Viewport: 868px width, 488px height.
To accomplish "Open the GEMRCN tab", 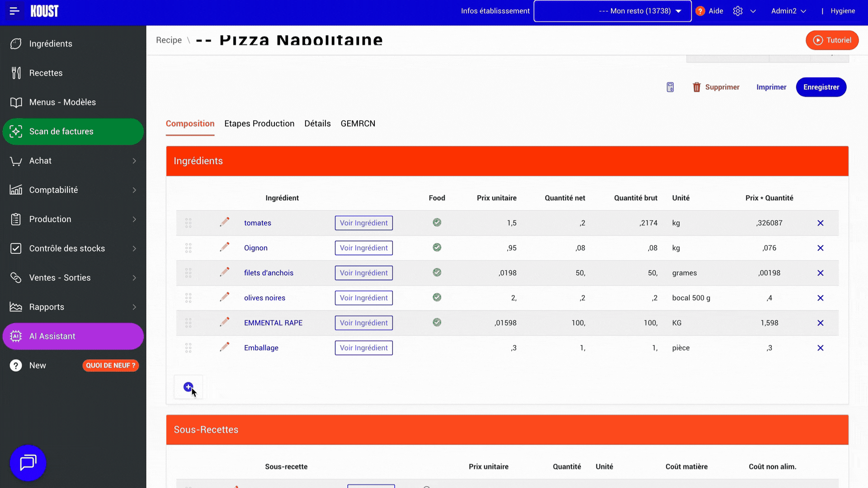I will [358, 123].
